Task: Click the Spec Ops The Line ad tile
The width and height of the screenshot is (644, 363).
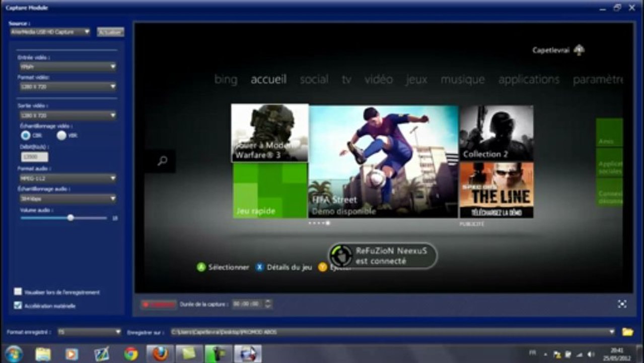Action: [x=496, y=190]
